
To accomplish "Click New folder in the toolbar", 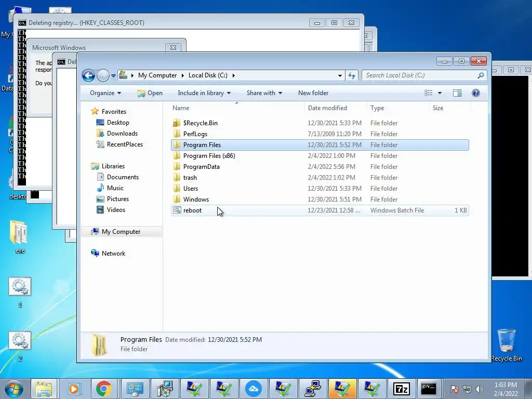I will (x=313, y=93).
